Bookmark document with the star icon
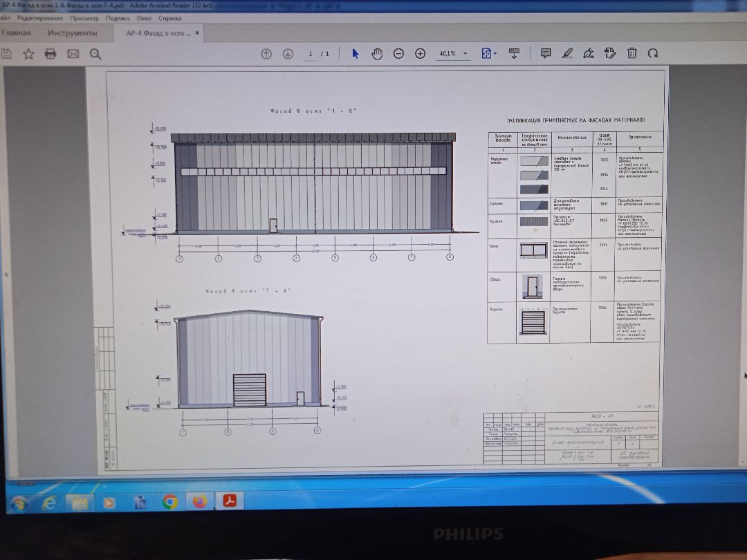 (x=28, y=54)
